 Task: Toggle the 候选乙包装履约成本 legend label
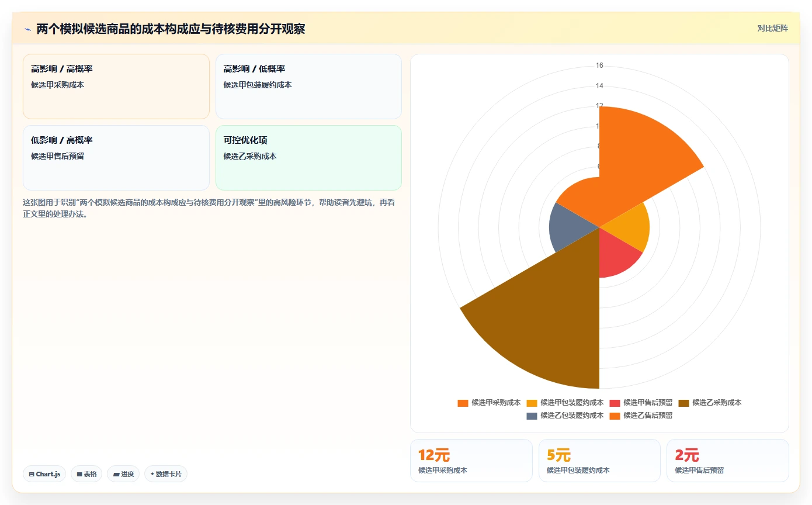pos(572,416)
